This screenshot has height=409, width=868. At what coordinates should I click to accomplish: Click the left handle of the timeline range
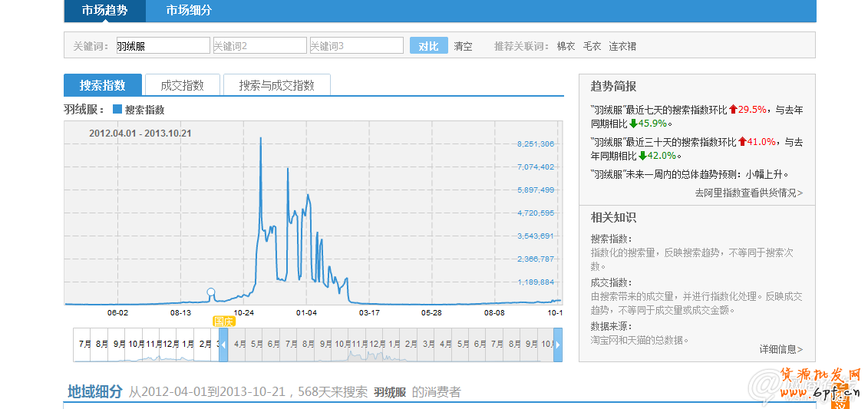tap(223, 345)
